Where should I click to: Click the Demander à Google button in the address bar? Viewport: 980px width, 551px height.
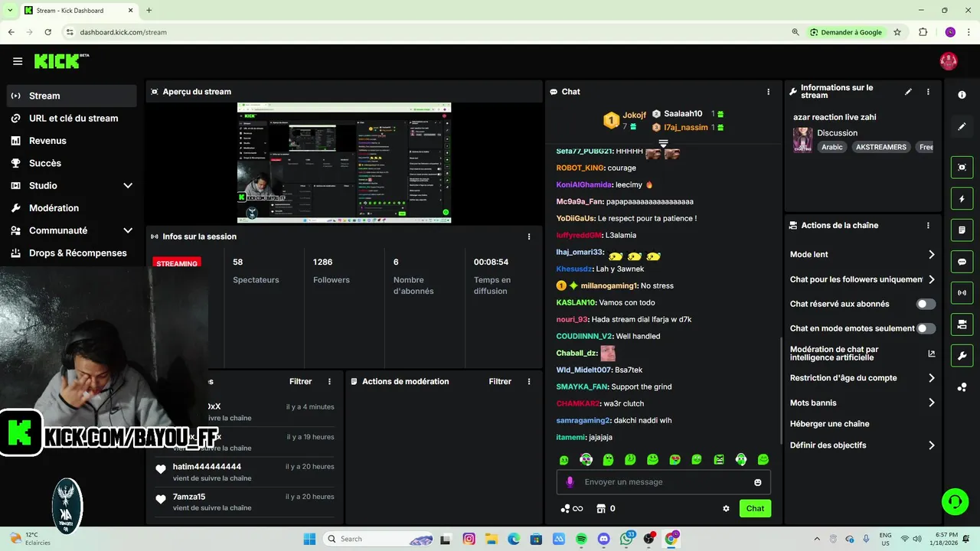point(845,32)
